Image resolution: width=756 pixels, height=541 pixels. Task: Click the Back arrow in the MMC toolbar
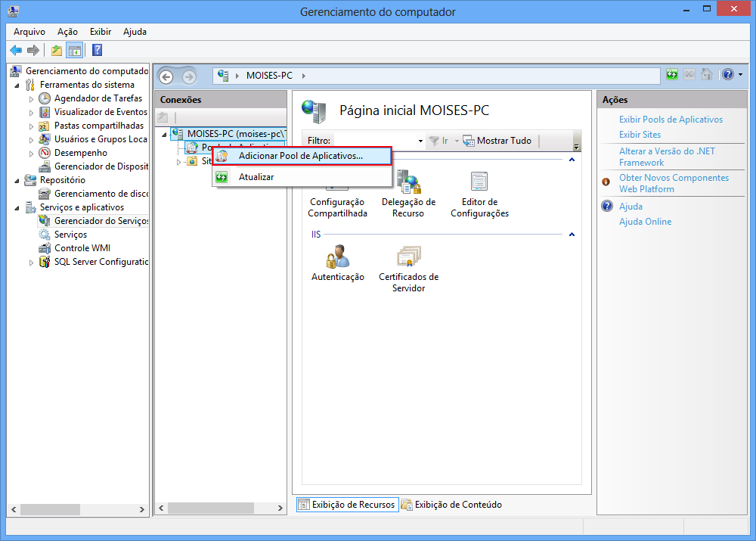16,50
